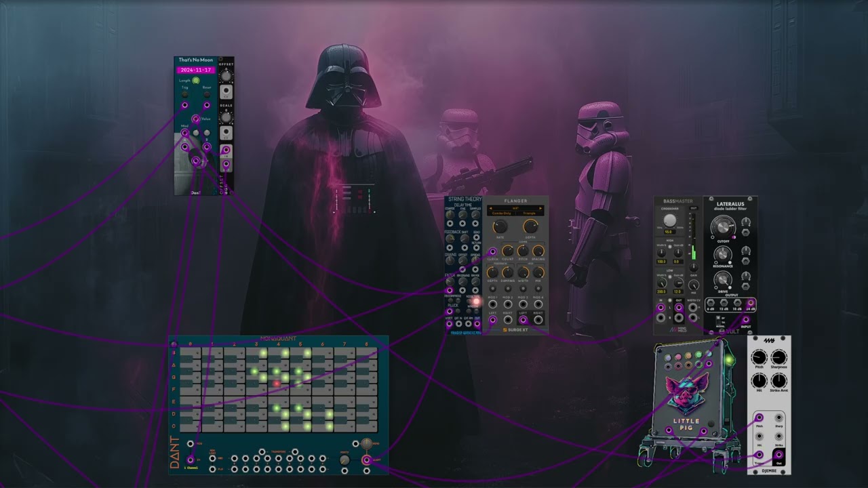
Task: Click the Bassmaster left output jack
Action: click(678, 308)
